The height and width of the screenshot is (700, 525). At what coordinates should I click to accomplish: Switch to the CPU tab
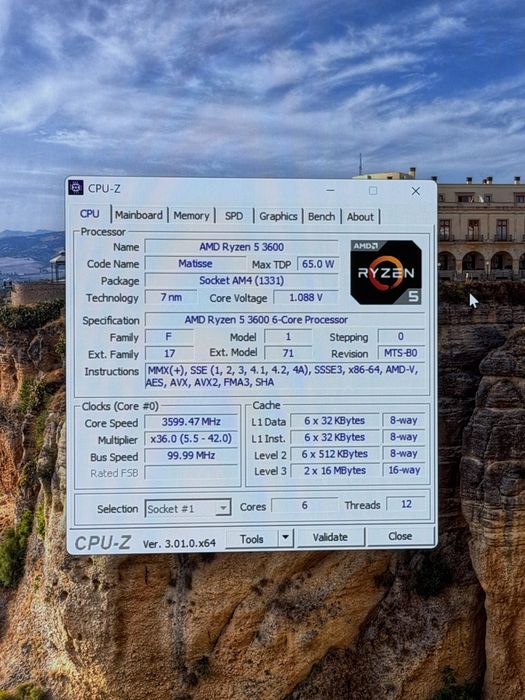[x=90, y=214]
